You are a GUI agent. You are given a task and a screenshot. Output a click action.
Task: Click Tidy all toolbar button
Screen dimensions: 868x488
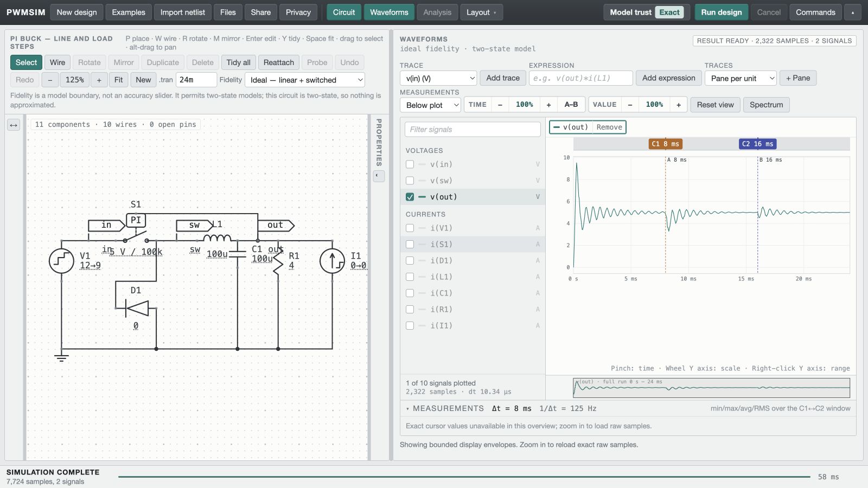pos(238,62)
